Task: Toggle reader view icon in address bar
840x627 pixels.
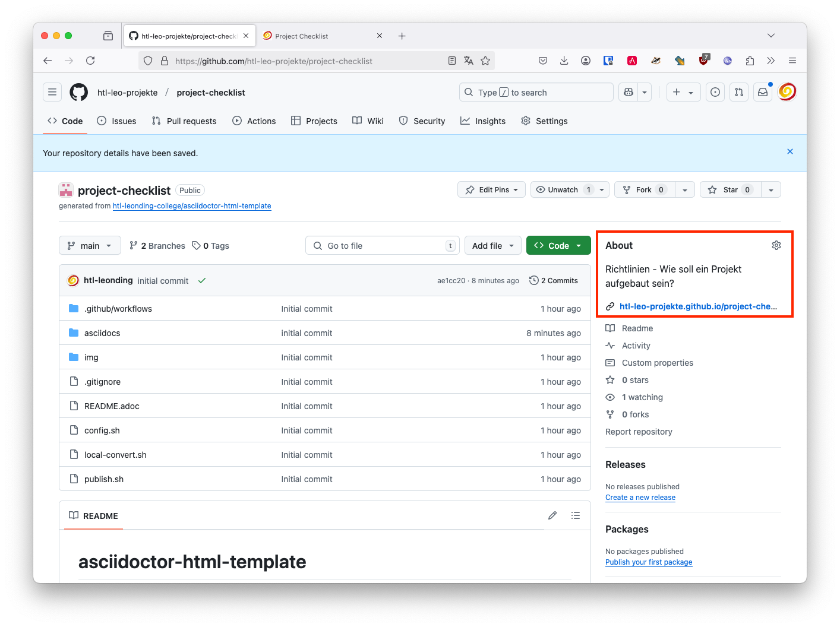Action: [452, 61]
